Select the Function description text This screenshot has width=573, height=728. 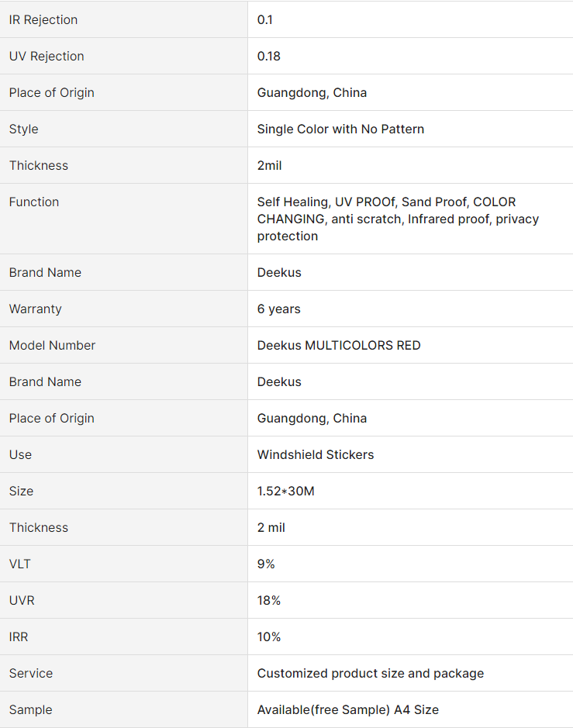(x=398, y=219)
